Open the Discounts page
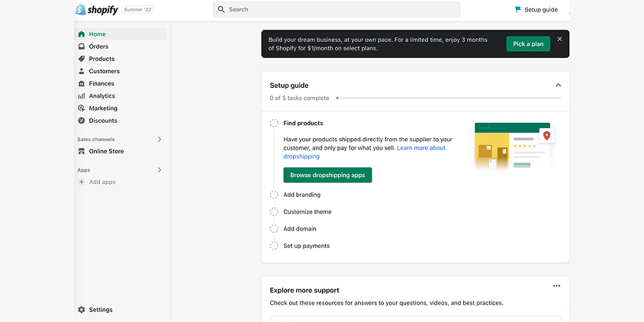644x322 pixels. coord(121,121)
